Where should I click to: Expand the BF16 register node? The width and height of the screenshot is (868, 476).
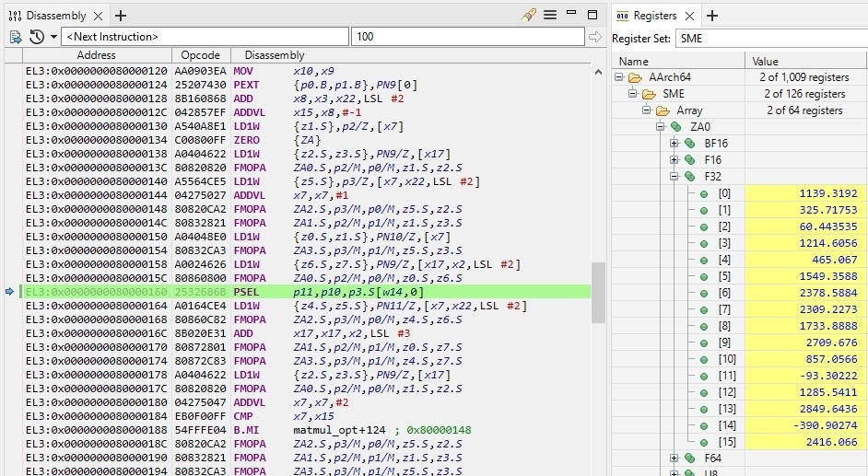[674, 144]
